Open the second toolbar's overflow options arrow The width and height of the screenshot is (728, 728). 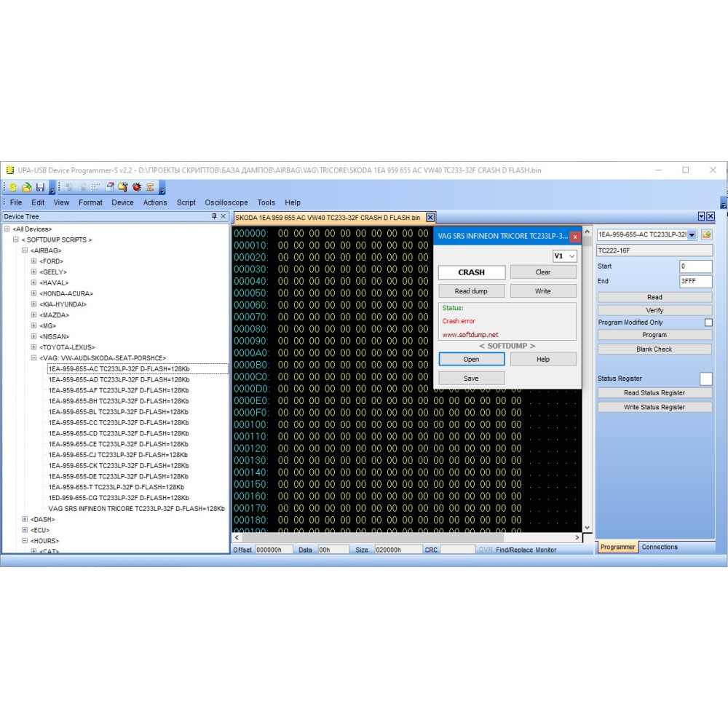coord(162,189)
